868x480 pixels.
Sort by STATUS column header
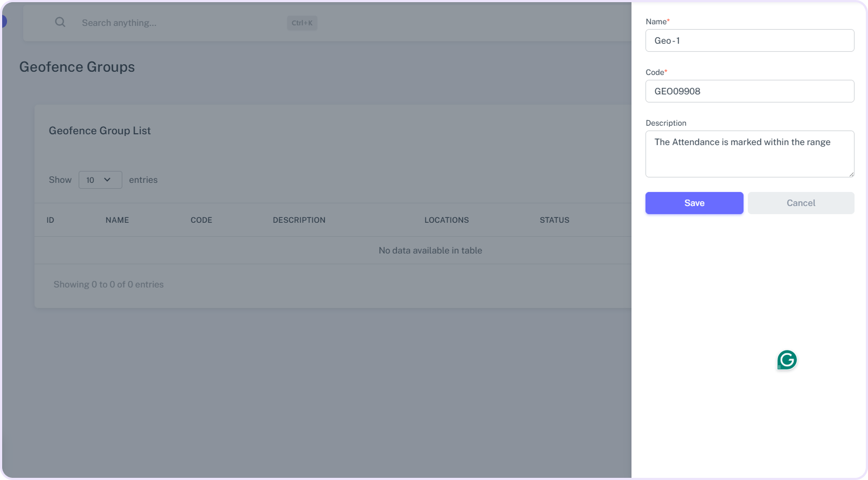(554, 220)
